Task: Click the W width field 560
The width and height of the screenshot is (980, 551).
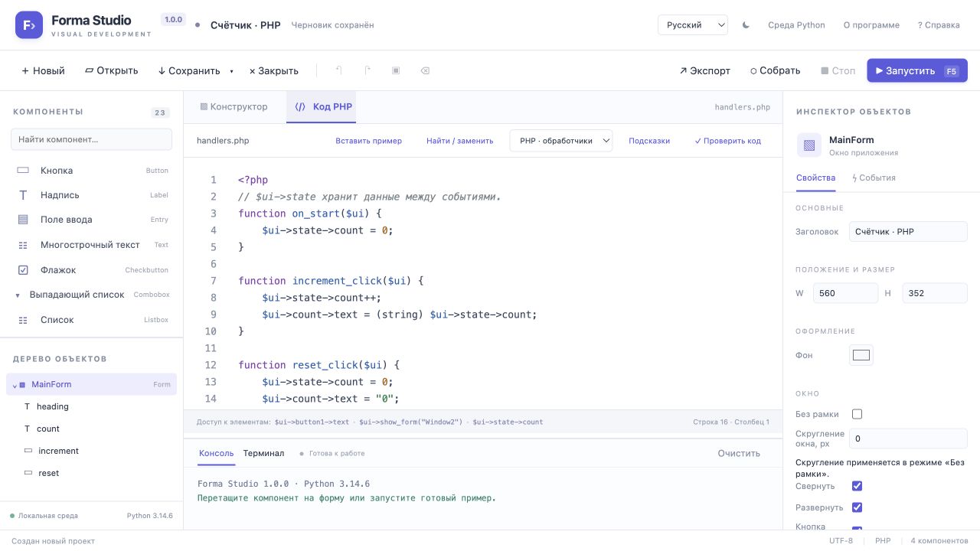Action: tap(846, 293)
